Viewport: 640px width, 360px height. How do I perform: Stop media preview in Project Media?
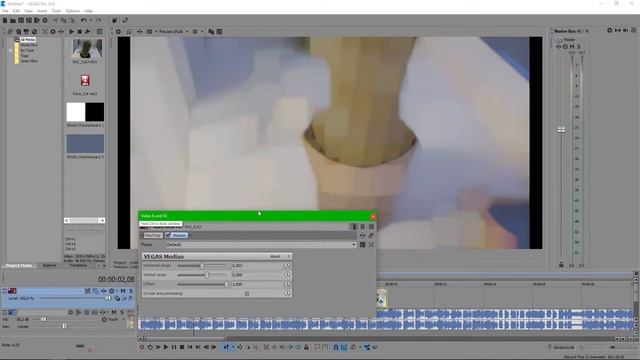[79, 31]
